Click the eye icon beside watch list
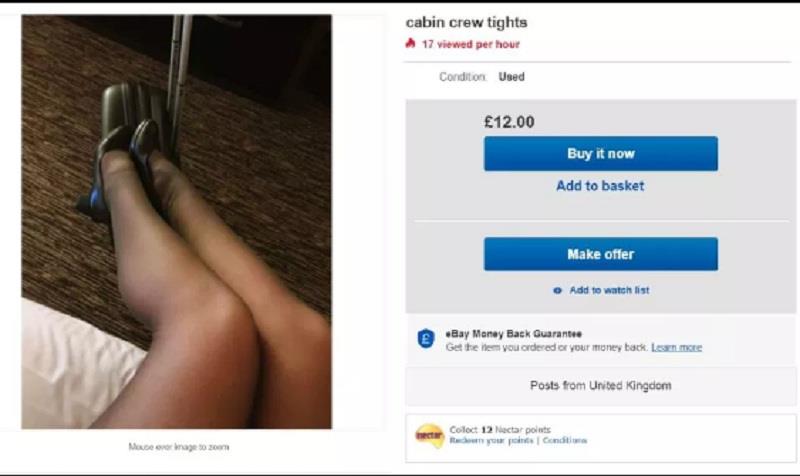The width and height of the screenshot is (800, 476). pos(557,290)
